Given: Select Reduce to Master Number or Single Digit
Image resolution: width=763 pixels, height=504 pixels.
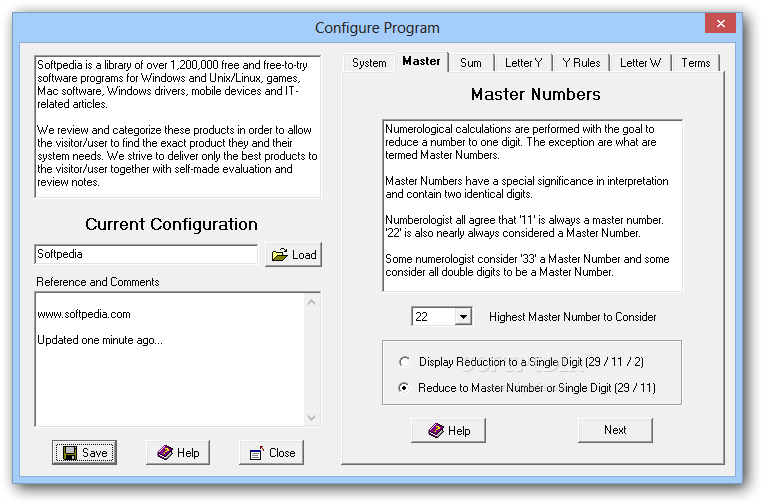Looking at the screenshot, I should [403, 388].
